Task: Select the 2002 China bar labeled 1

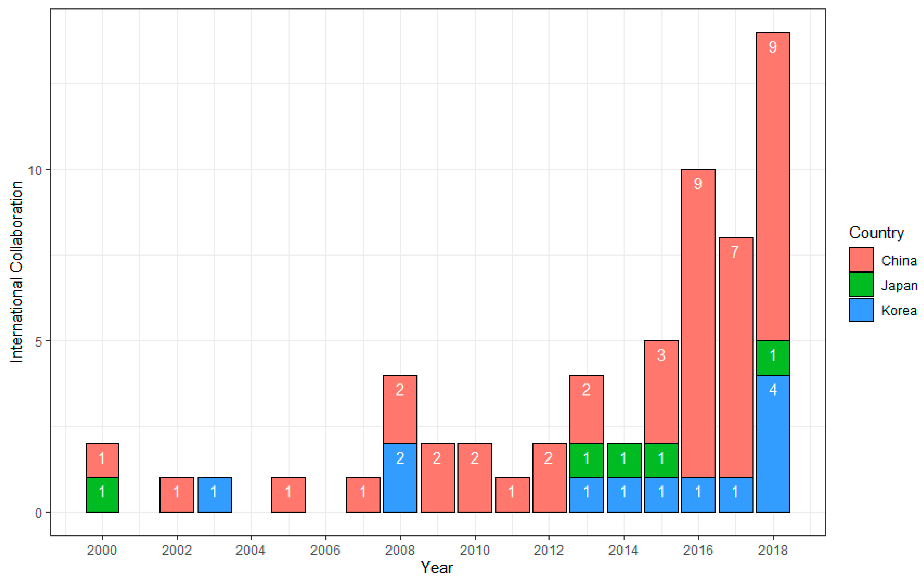Action: [176, 495]
